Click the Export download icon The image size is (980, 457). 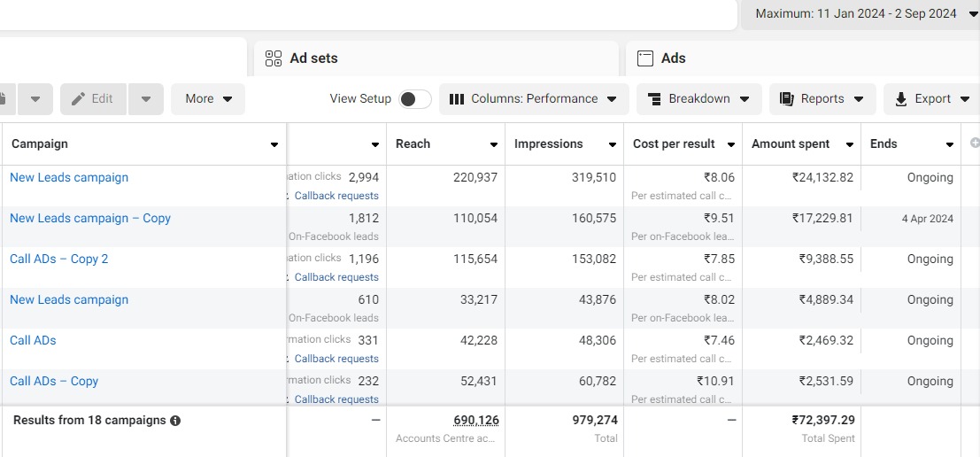point(901,99)
